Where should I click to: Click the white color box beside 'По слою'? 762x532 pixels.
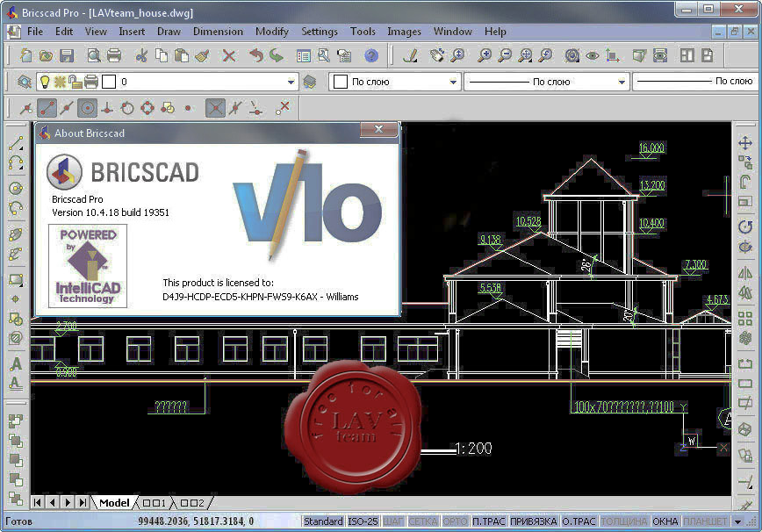(x=341, y=82)
